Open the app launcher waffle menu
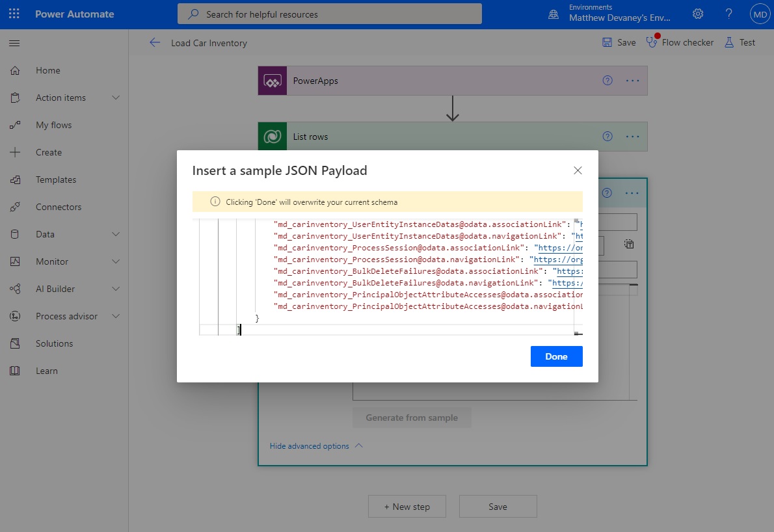Viewport: 774px width, 532px height. [x=14, y=14]
